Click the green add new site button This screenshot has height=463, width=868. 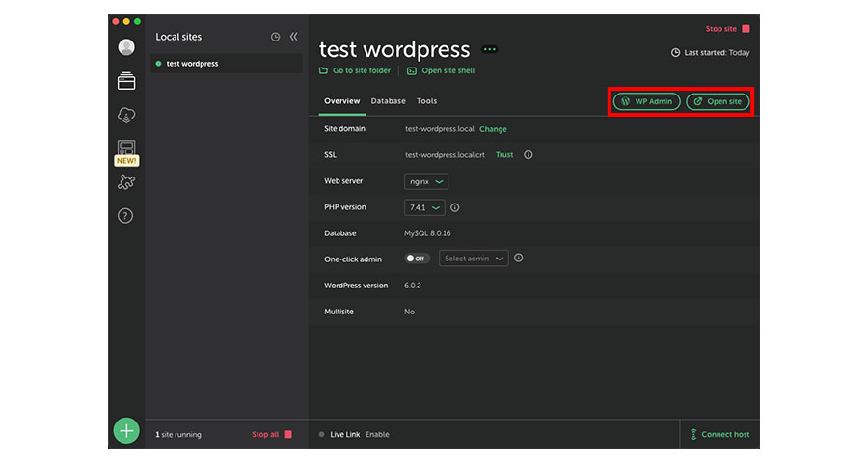tap(126, 430)
